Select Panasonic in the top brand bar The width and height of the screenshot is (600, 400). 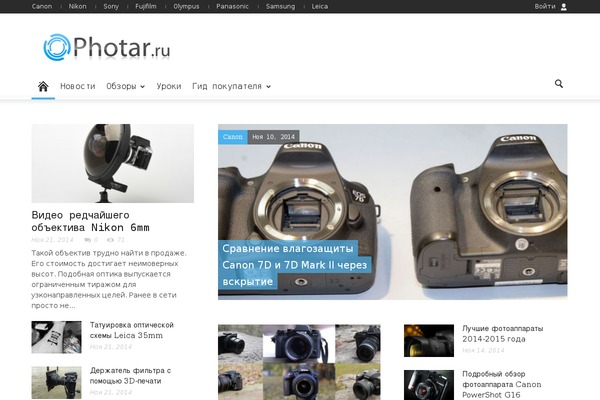tap(232, 7)
